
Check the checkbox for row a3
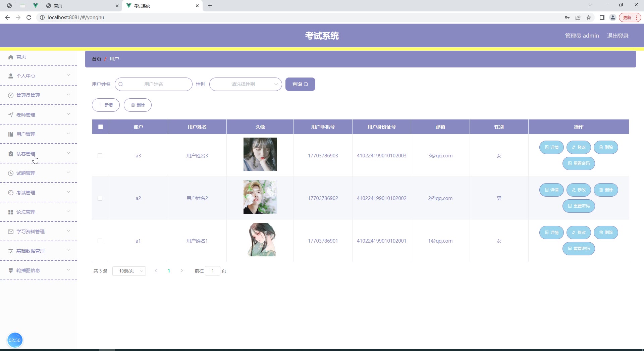click(x=100, y=156)
